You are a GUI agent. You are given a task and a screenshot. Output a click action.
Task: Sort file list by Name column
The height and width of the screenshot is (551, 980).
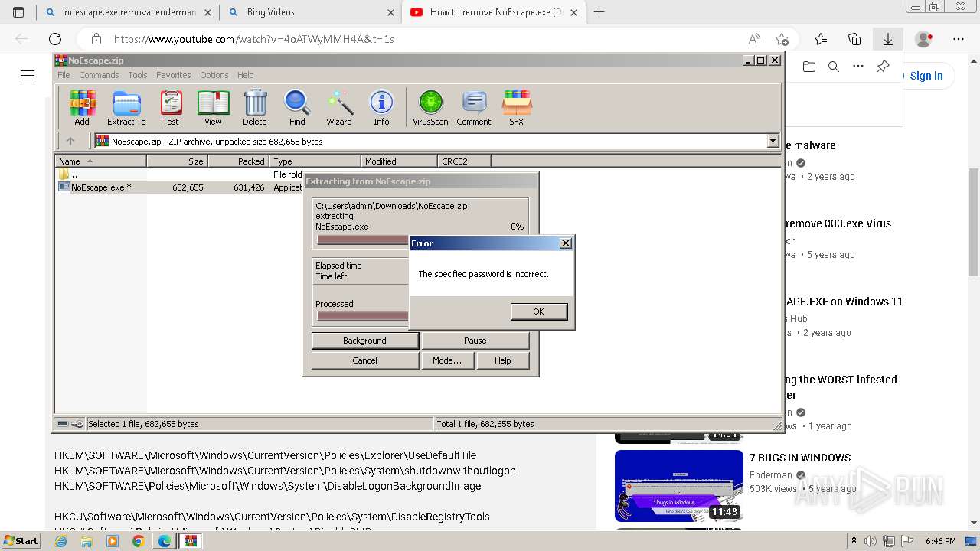click(x=100, y=161)
